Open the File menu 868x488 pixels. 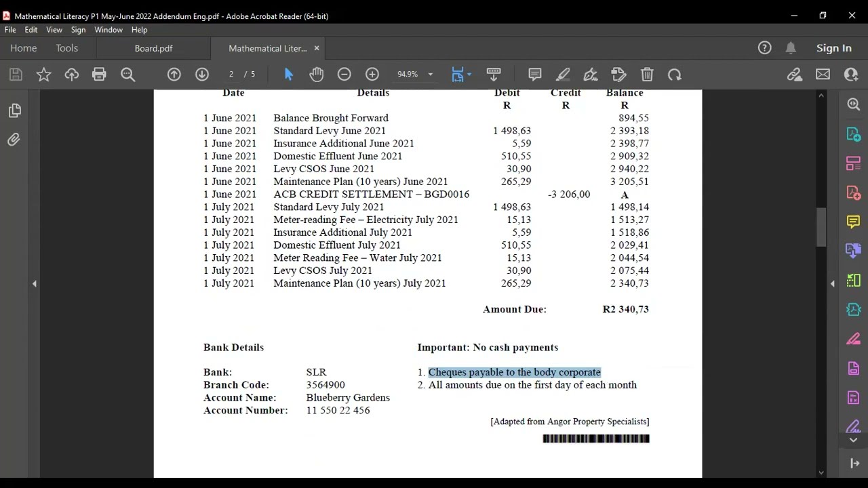10,30
